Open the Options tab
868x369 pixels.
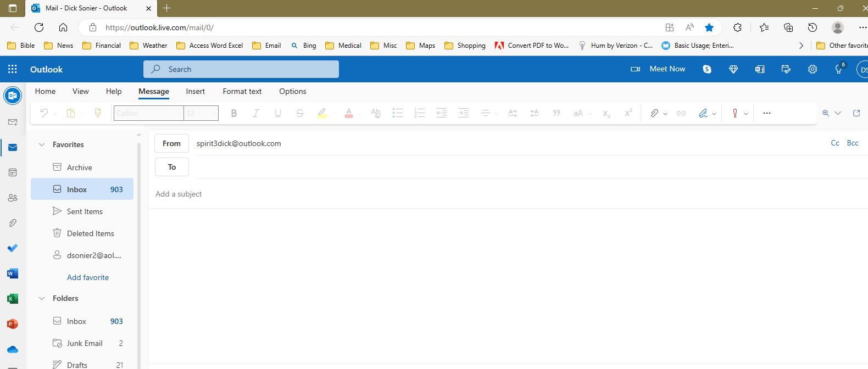(x=293, y=91)
